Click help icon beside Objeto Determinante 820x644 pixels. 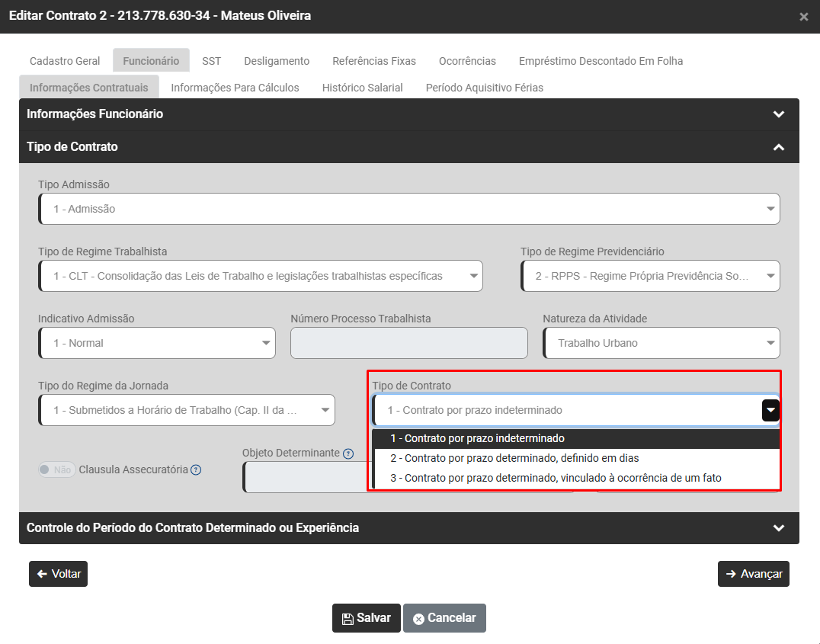coord(348,453)
